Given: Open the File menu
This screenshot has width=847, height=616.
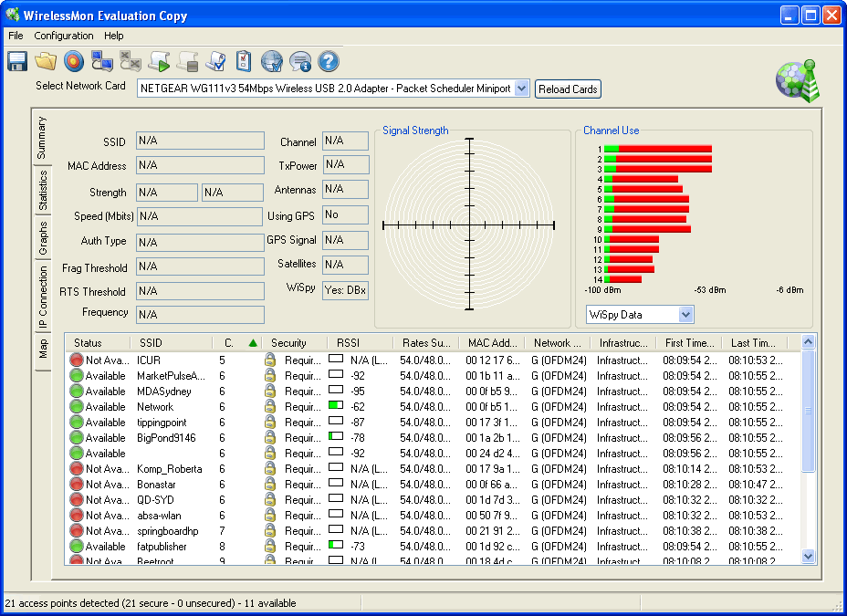Looking at the screenshot, I should coord(16,36).
